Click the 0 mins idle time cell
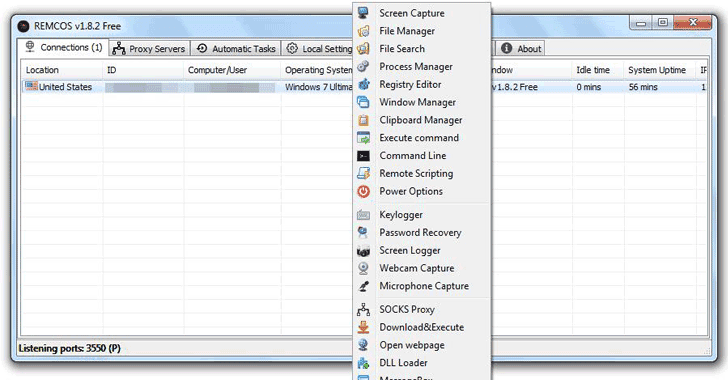The image size is (728, 380). pyautogui.click(x=589, y=87)
